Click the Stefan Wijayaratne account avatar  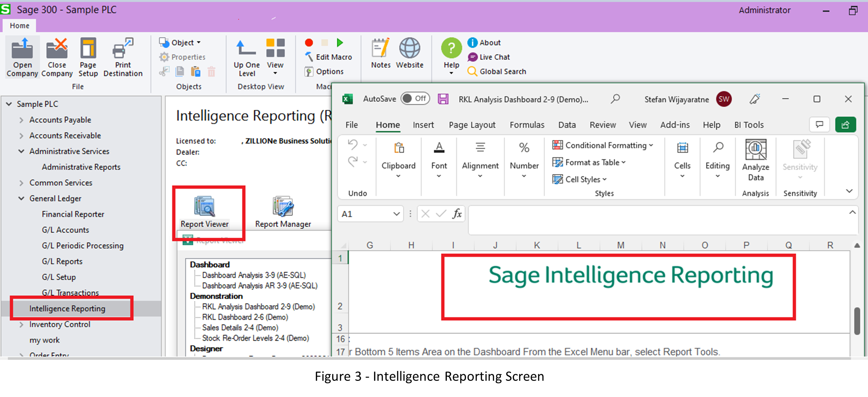724,99
